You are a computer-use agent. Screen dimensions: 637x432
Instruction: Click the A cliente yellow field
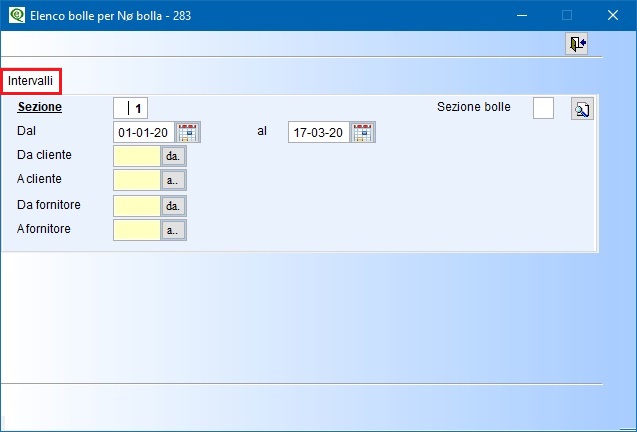point(137,180)
